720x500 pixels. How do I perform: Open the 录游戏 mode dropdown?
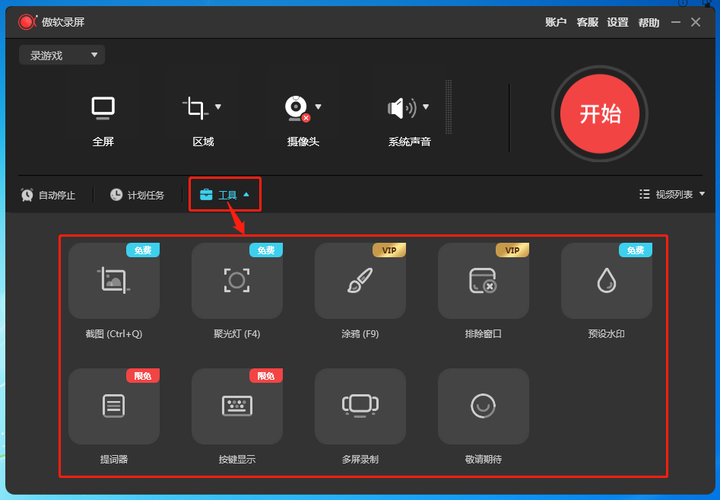[x=62, y=55]
